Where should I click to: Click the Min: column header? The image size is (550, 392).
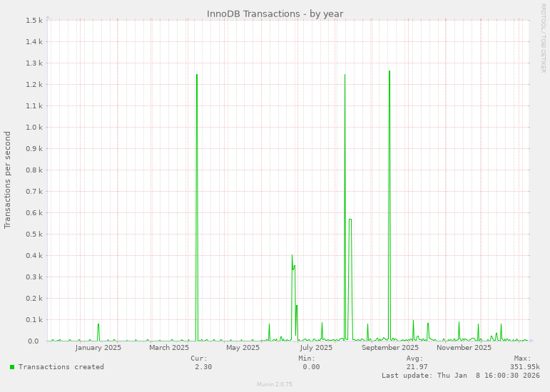[x=307, y=359]
